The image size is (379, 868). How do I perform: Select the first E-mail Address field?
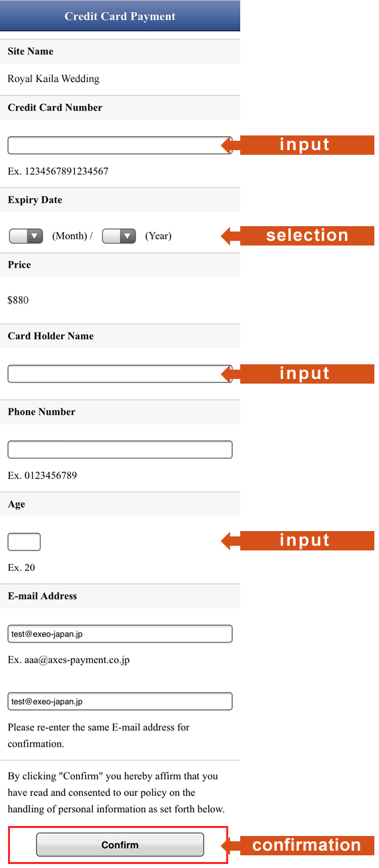[120, 634]
